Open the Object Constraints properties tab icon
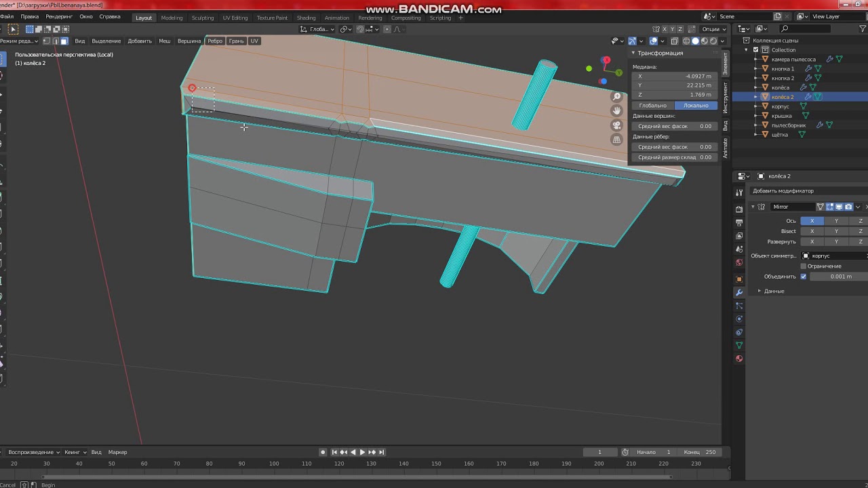This screenshot has width=868, height=488. point(739,332)
